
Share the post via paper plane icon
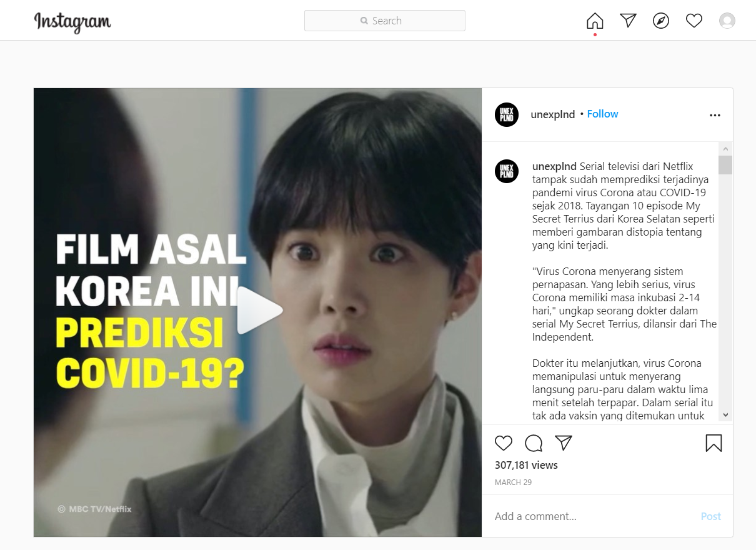pos(564,443)
